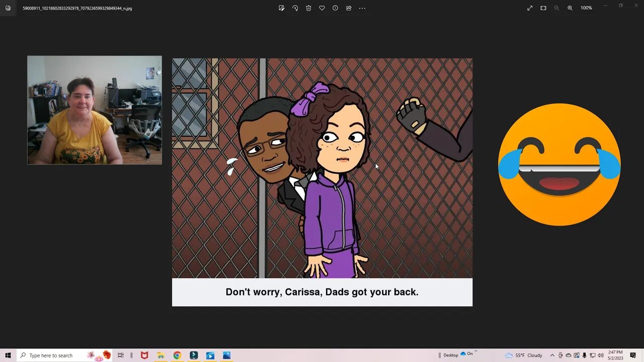
Task: Show hidden tray icons with up chevron
Action: pos(552,355)
